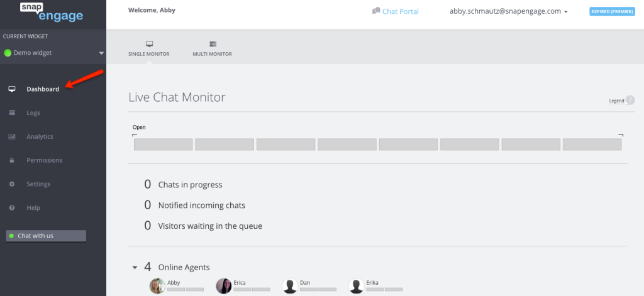Viewport: 644px width, 296px height.
Task: Click the Expired (Premier) badge
Action: pos(613,11)
